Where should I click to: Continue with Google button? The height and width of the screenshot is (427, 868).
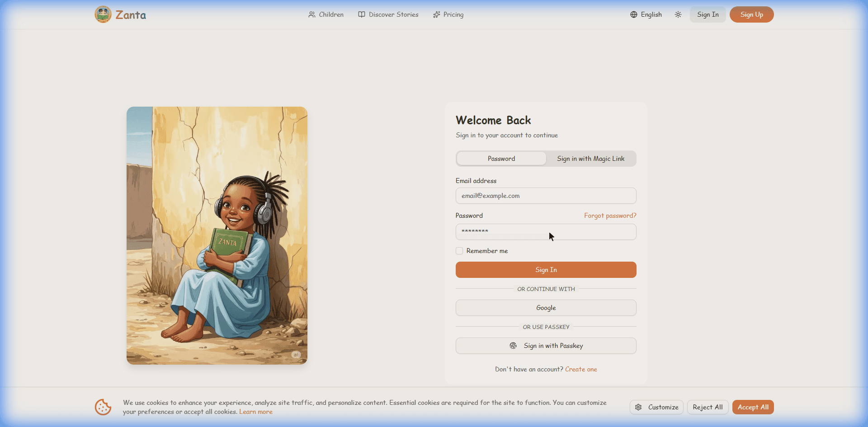pyautogui.click(x=546, y=308)
